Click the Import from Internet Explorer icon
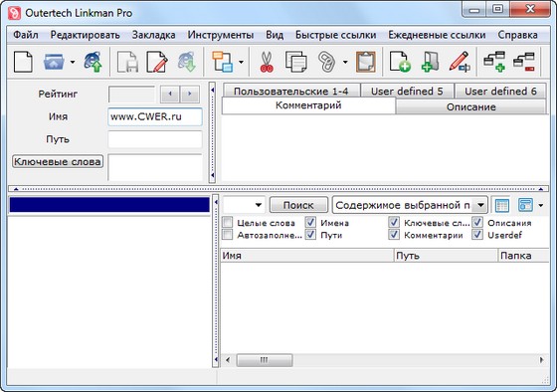 click(93, 62)
